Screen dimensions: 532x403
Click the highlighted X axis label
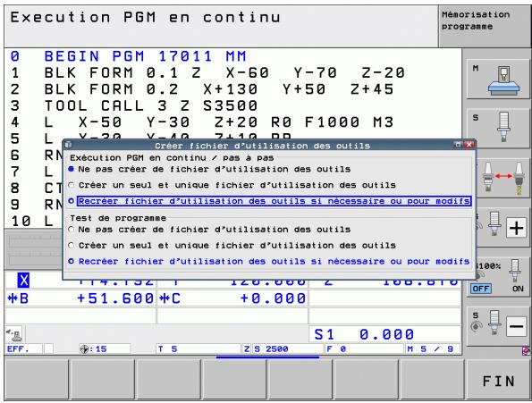coord(23,281)
